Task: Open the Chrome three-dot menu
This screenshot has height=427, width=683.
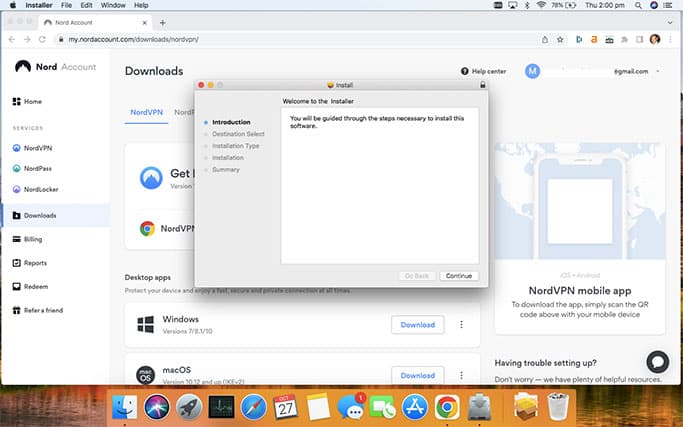Action: point(670,39)
